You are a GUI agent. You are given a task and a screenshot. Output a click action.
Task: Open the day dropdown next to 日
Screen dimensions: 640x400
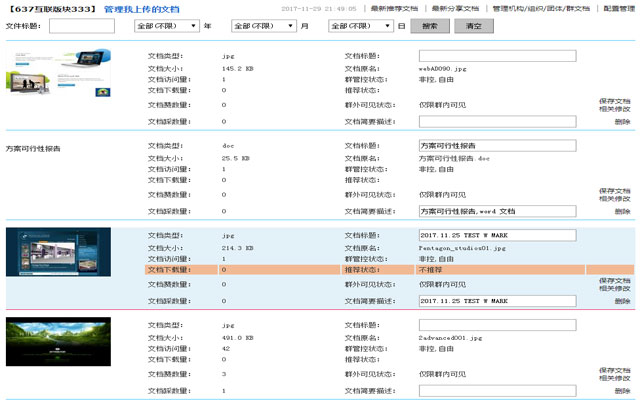point(361,26)
